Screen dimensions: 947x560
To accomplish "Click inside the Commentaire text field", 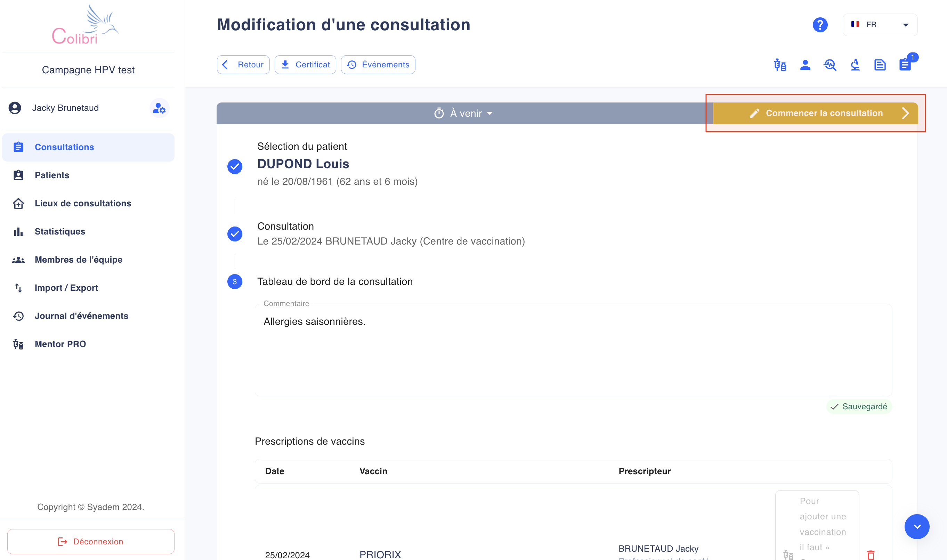I will point(573,350).
